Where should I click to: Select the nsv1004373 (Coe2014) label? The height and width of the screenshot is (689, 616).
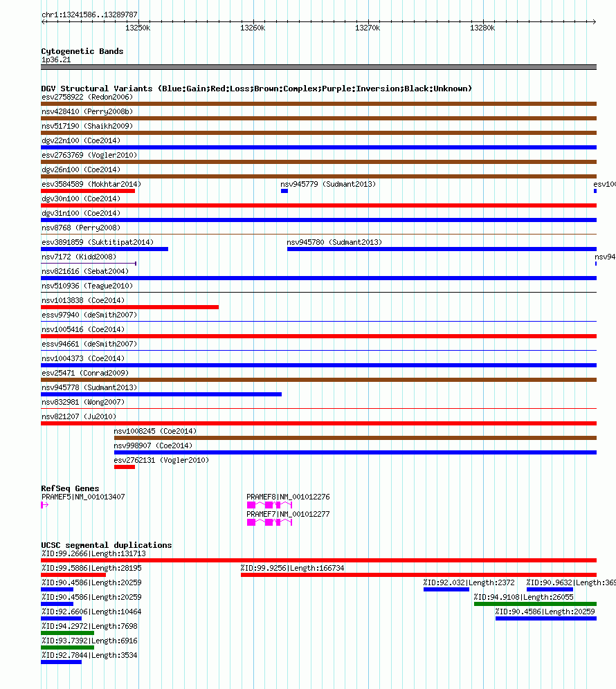coord(83,358)
